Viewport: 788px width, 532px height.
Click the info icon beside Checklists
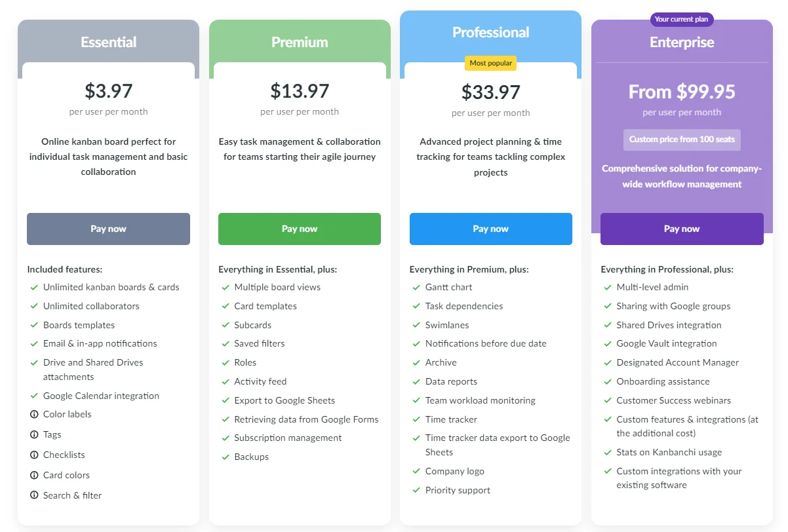point(34,455)
